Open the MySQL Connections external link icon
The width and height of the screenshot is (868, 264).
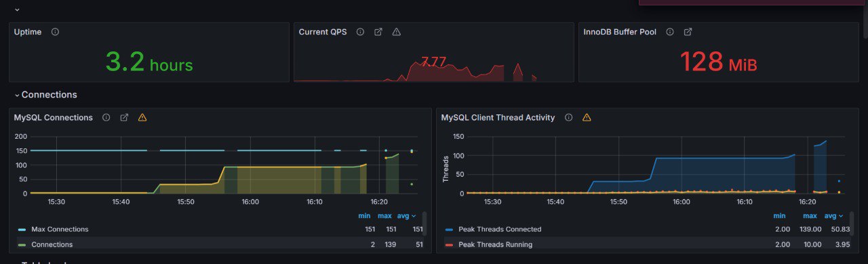[x=124, y=117]
